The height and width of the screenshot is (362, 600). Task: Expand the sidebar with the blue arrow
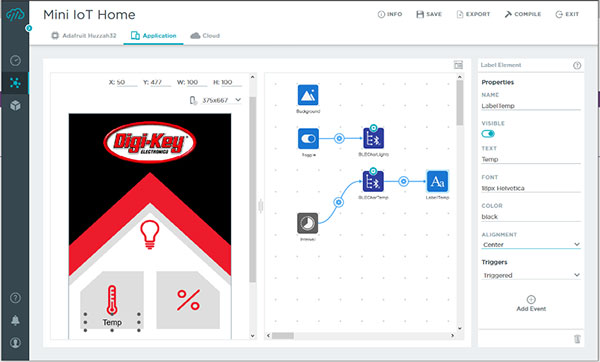point(29,28)
